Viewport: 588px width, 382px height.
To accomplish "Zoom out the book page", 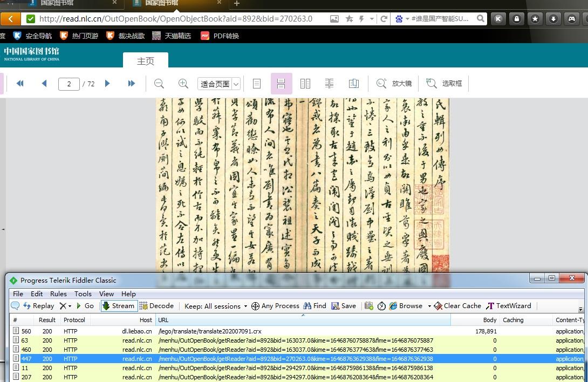I will click(x=159, y=83).
